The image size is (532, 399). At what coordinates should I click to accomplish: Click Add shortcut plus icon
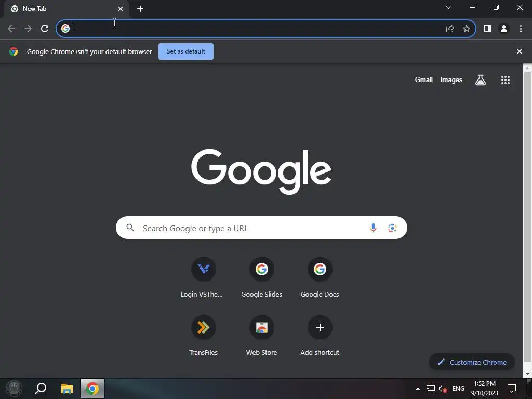(320, 327)
